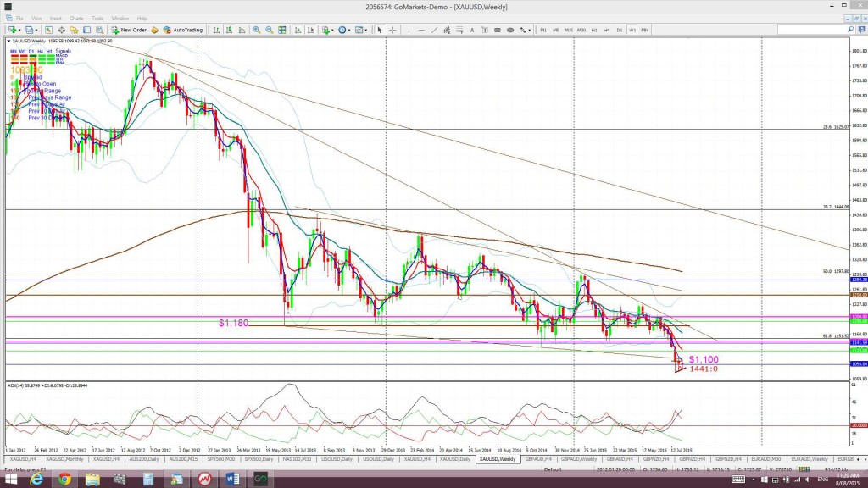Screen dimensions: 868x488
Task: Open the Windows Start button
Action: (x=10, y=480)
